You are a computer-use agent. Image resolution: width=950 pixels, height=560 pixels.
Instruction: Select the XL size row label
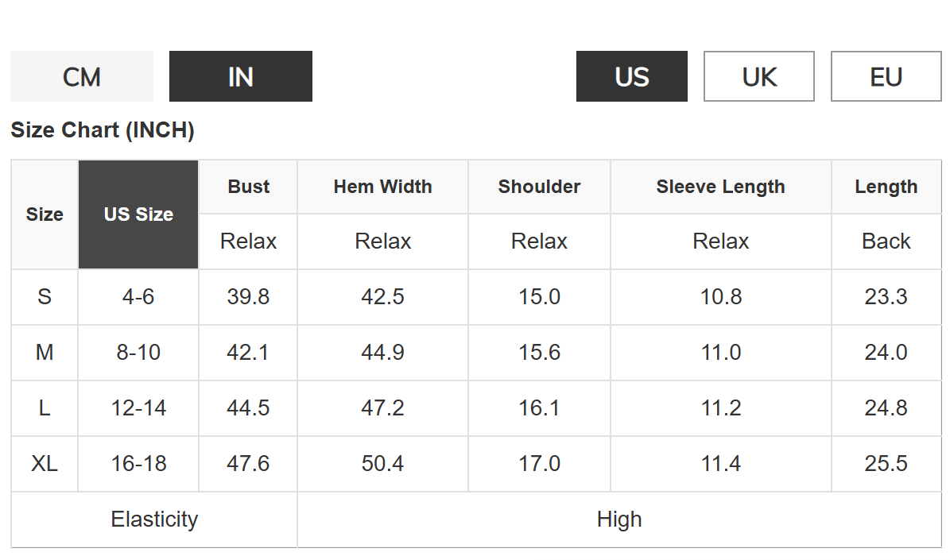(45, 464)
